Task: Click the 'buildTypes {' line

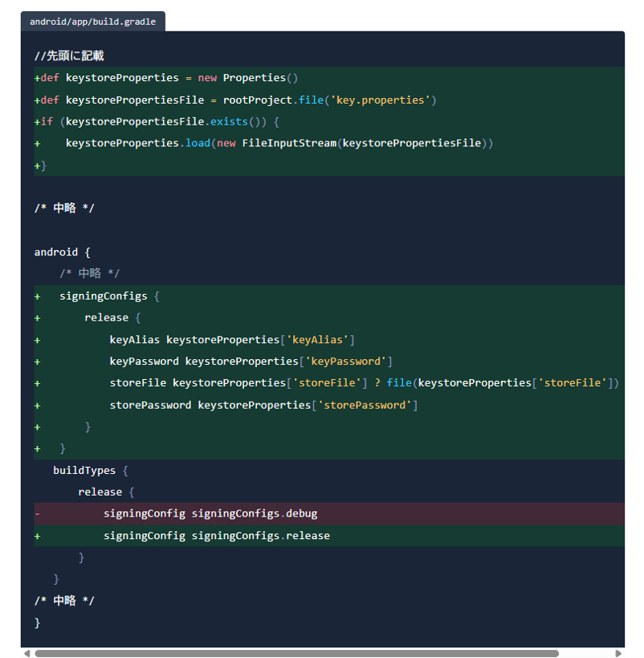Action: [x=90, y=471]
